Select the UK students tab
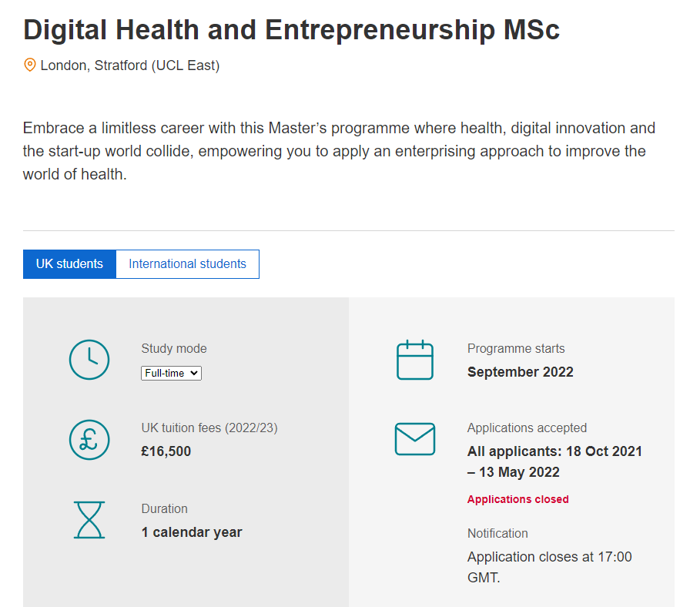Image resolution: width=700 pixels, height=607 pixels. pos(69,263)
